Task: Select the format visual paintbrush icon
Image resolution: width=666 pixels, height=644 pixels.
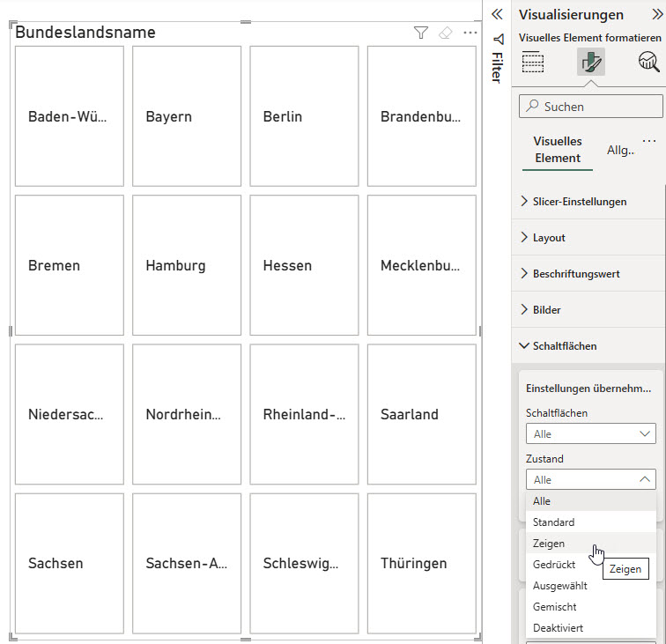Action: (x=590, y=62)
